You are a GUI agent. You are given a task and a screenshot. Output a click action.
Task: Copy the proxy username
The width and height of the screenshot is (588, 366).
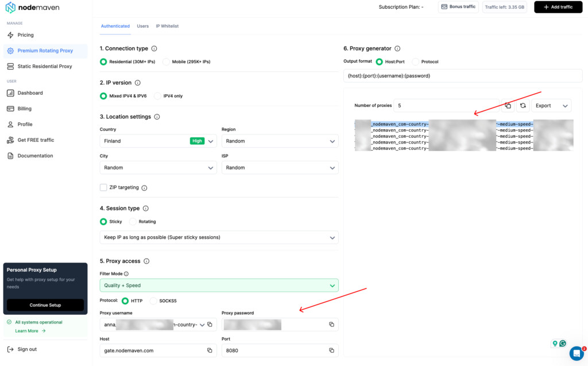[x=210, y=325]
